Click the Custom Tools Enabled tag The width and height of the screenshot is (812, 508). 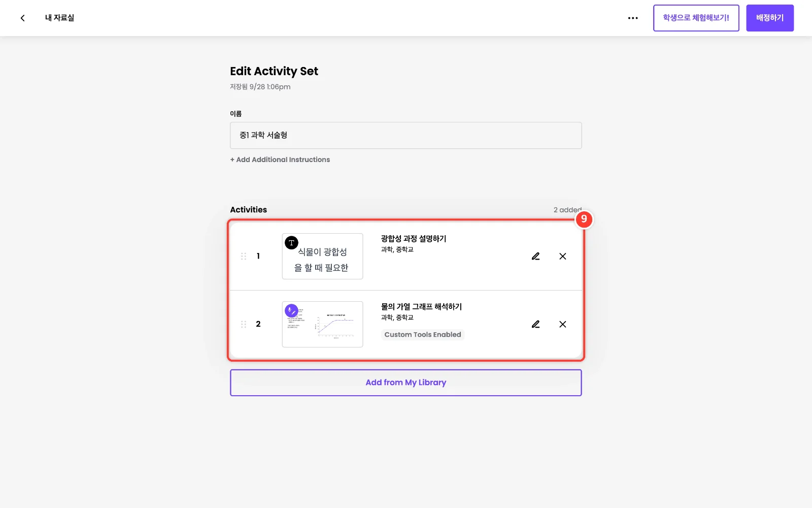pyautogui.click(x=423, y=335)
